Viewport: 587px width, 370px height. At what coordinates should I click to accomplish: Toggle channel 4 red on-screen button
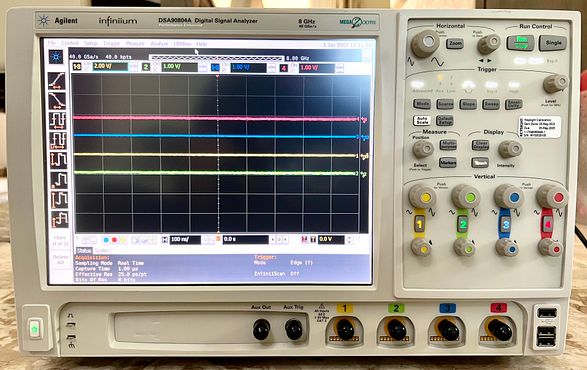pos(284,68)
